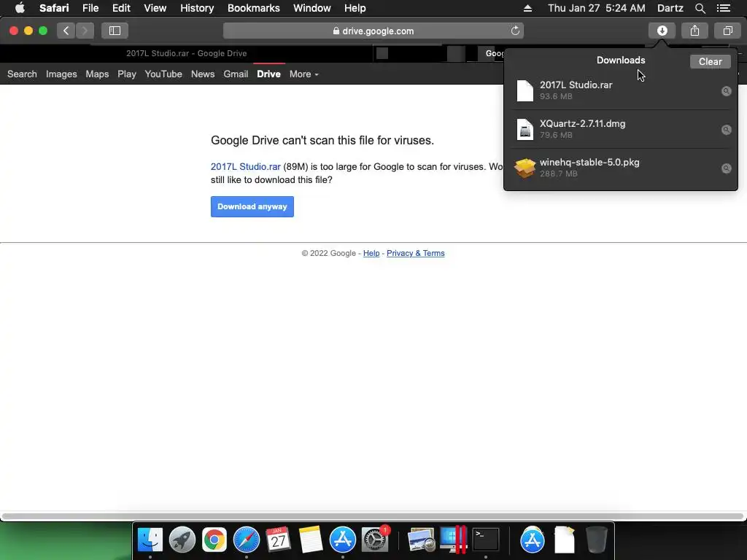
Task: Click the date and time in menu bar
Action: (x=597, y=8)
